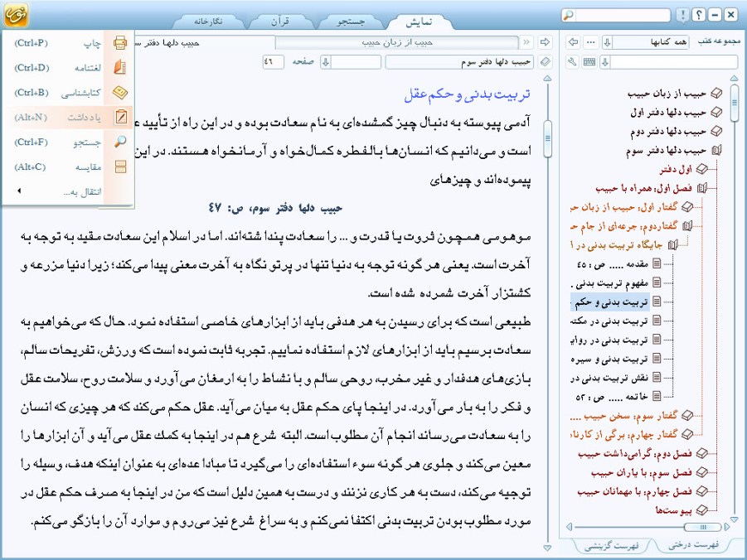Click the left arrow button beside the three dots
The width and height of the screenshot is (747, 560).
(x=573, y=42)
